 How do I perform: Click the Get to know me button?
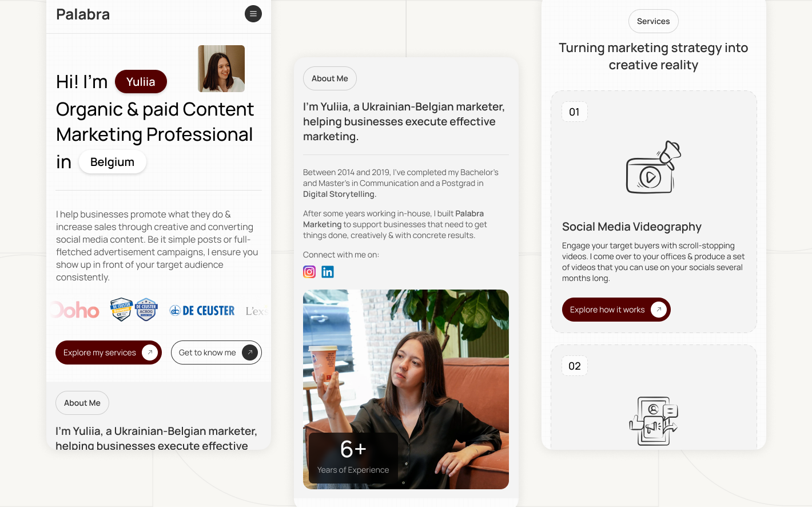point(216,352)
